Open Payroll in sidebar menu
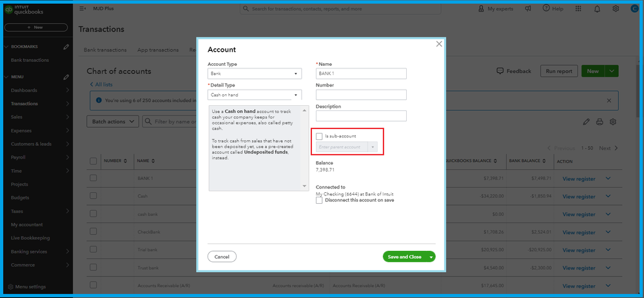 (18, 157)
